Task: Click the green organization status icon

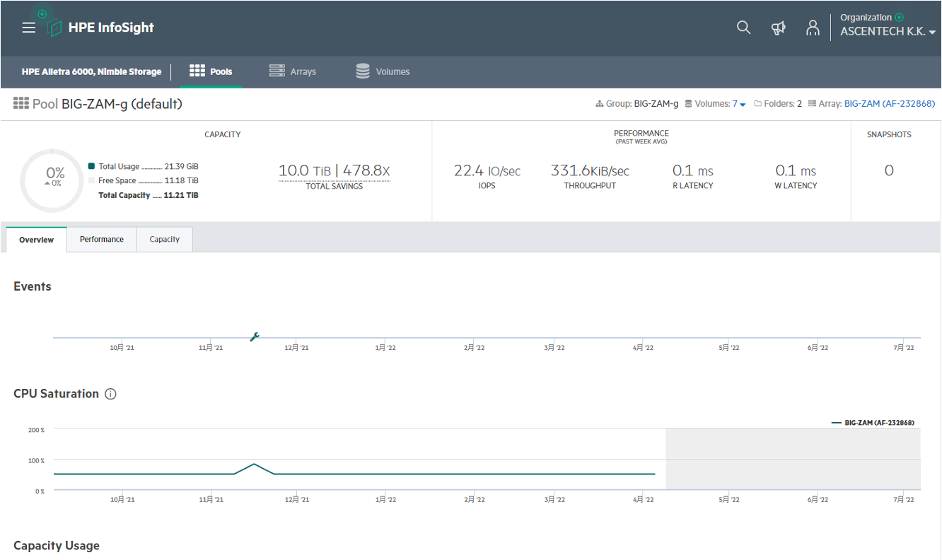Action: click(899, 17)
